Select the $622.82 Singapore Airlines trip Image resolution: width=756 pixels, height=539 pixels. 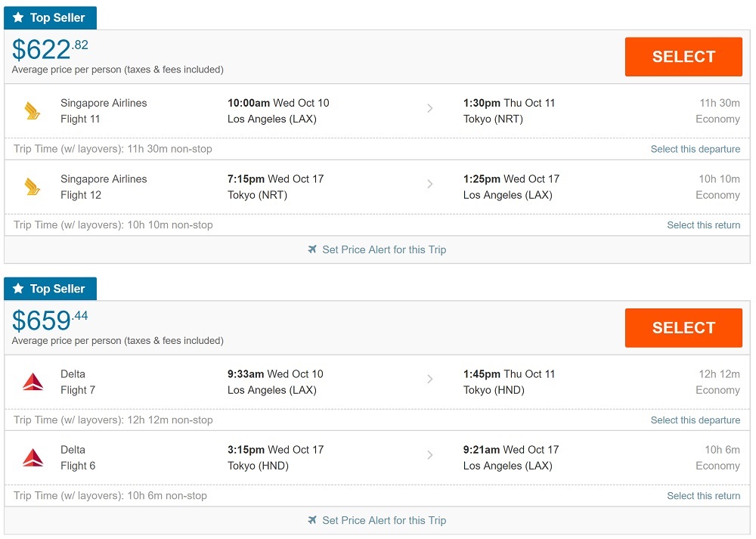pos(683,57)
